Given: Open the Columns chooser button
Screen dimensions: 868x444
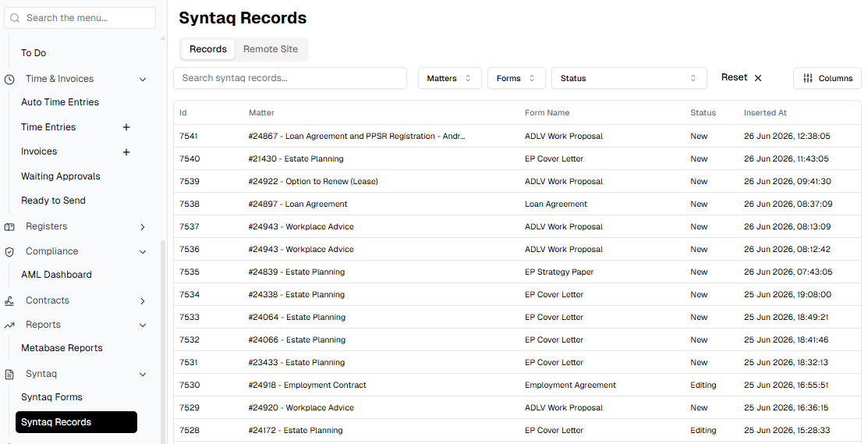Looking at the screenshot, I should (x=827, y=78).
